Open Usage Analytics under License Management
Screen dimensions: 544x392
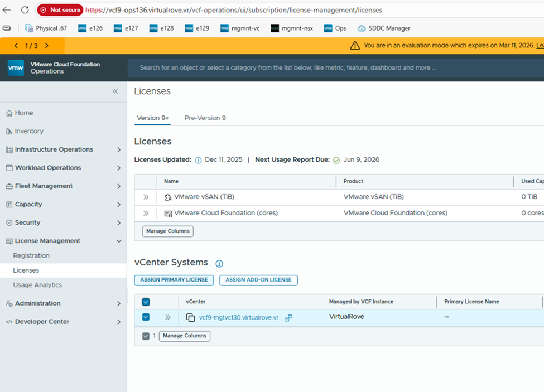tap(38, 285)
